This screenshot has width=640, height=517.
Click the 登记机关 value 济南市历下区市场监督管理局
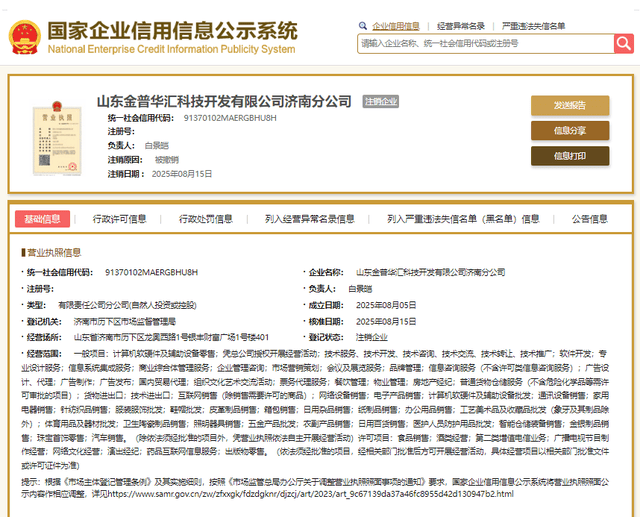click(x=124, y=322)
